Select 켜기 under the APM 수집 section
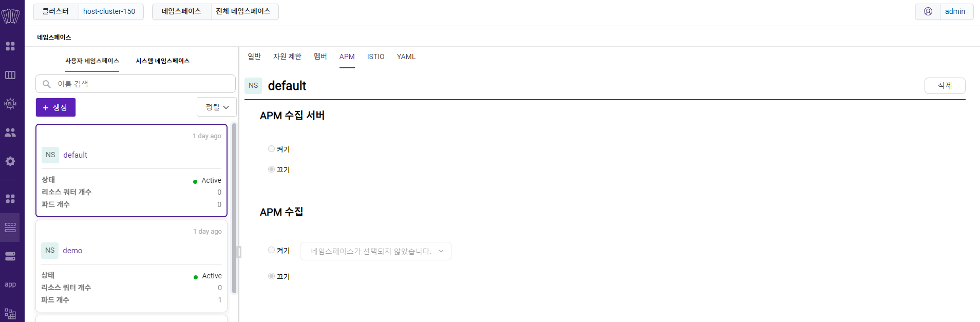 (271, 250)
